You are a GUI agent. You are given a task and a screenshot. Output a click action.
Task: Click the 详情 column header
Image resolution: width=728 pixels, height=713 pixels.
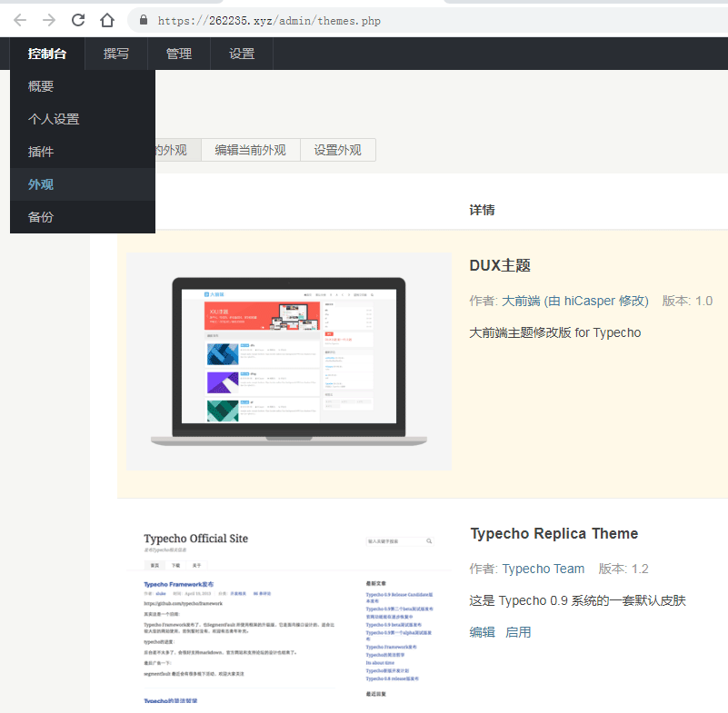482,210
